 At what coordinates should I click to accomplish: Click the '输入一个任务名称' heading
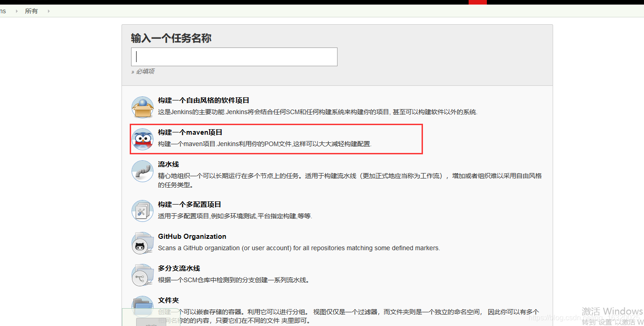(x=171, y=38)
